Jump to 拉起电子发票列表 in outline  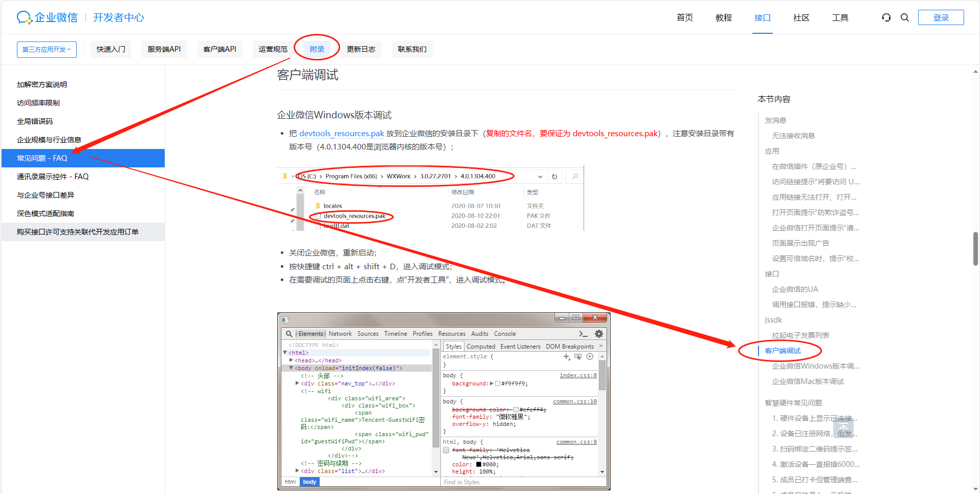800,335
